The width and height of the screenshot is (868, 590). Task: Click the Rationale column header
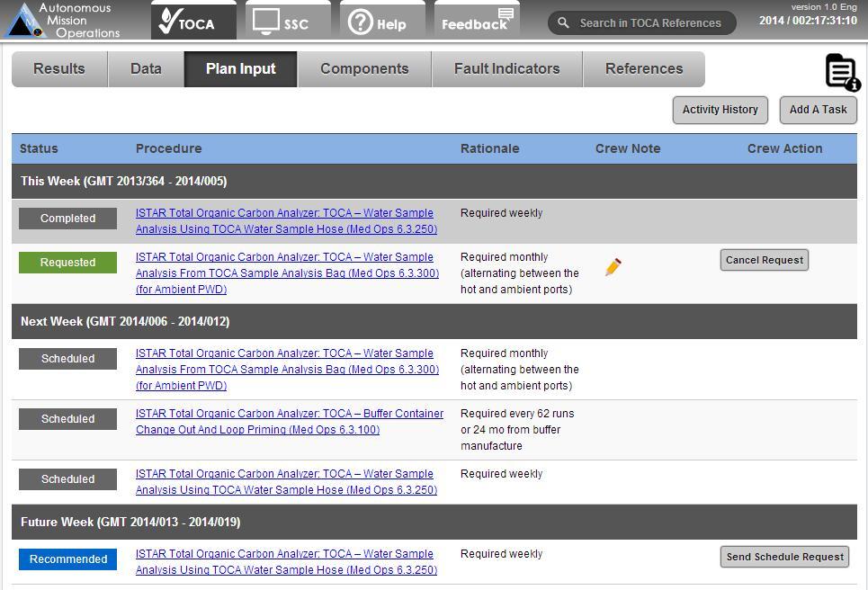490,148
